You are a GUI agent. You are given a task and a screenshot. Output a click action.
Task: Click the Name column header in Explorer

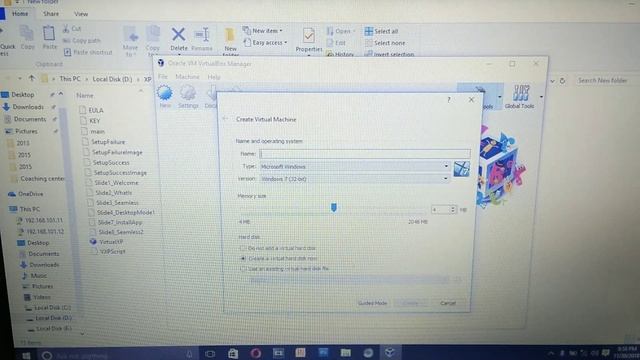coord(85,96)
